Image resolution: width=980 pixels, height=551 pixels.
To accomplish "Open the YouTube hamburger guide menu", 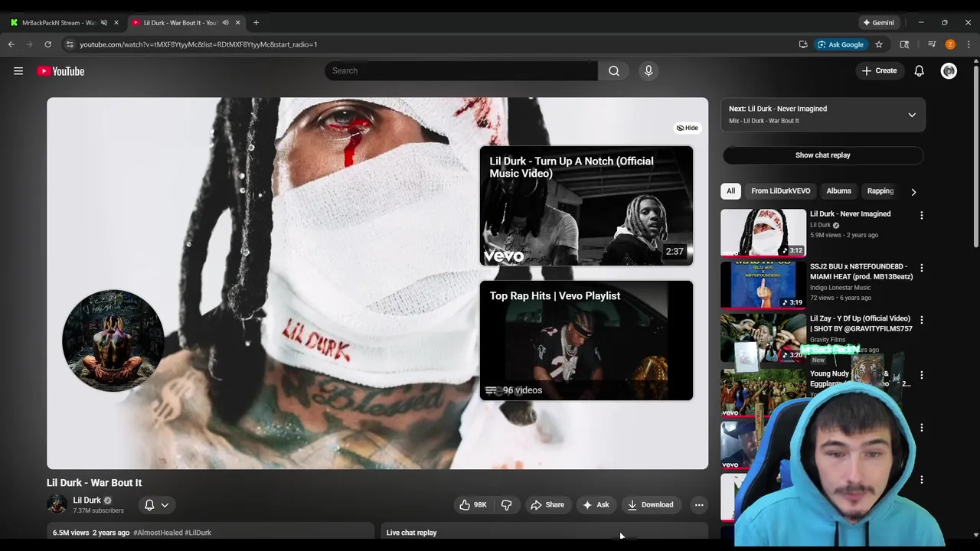I will (18, 71).
